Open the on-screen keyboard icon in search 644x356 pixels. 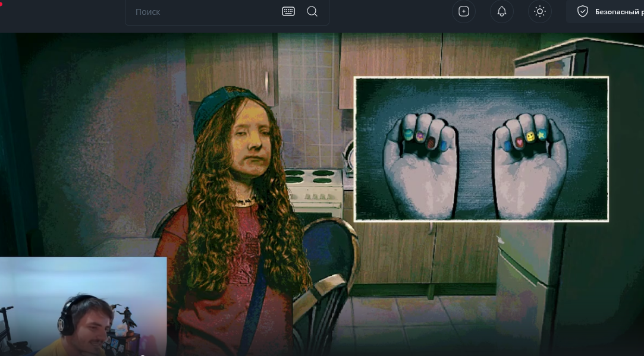click(x=288, y=11)
